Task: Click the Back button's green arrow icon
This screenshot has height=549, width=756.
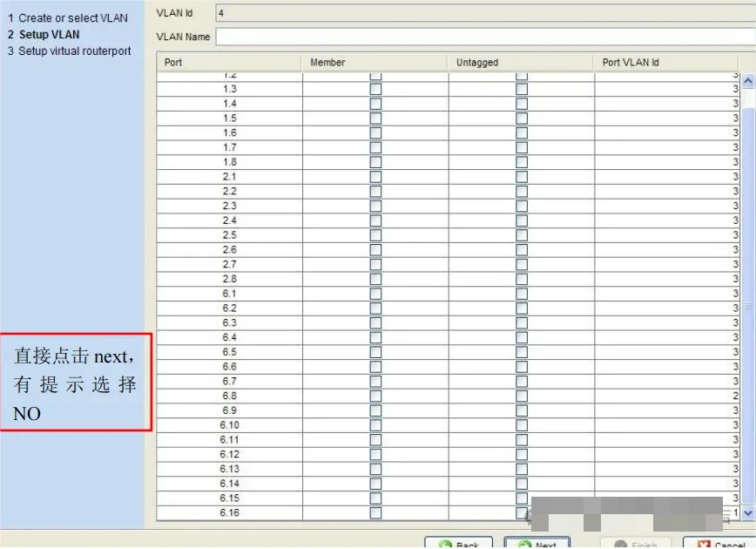Action: tap(445, 546)
